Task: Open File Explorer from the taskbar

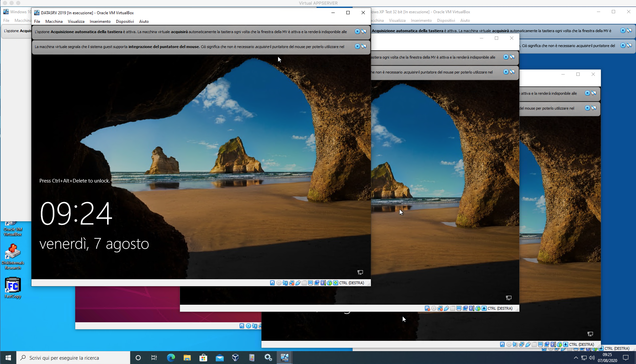Action: 187,358
